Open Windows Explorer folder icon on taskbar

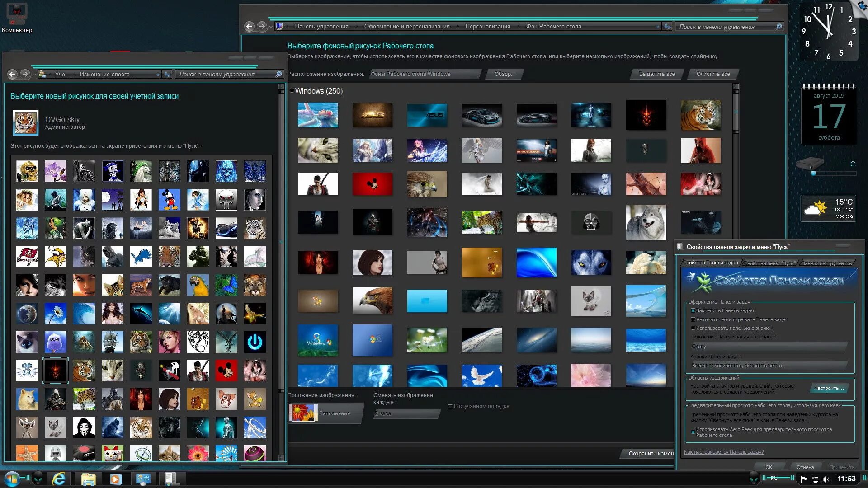point(88,479)
